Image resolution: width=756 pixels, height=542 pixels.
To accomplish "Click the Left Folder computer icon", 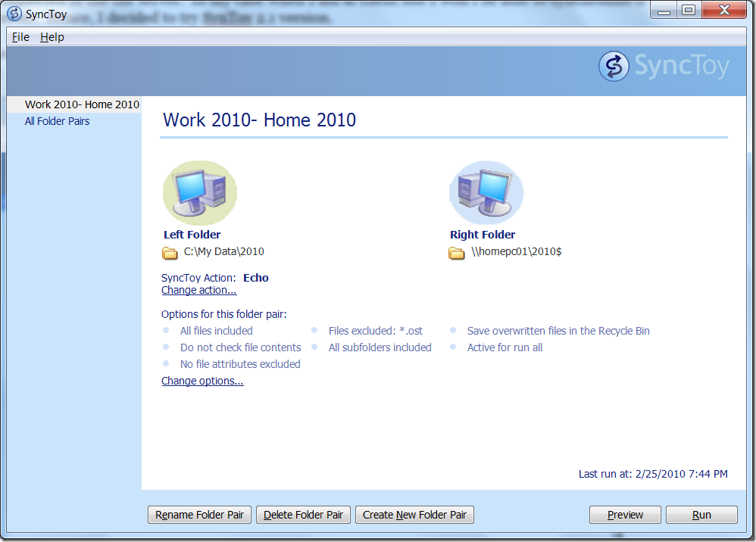I will pos(200,193).
